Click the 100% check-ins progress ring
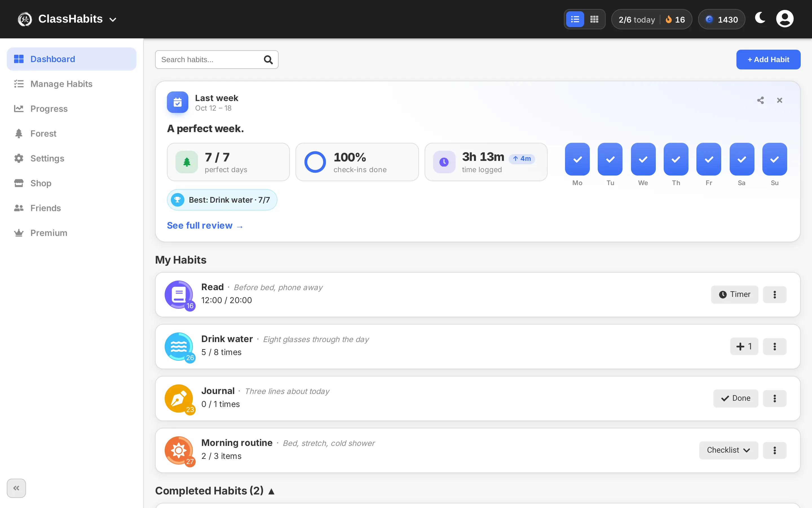The width and height of the screenshot is (812, 508). [x=315, y=162]
